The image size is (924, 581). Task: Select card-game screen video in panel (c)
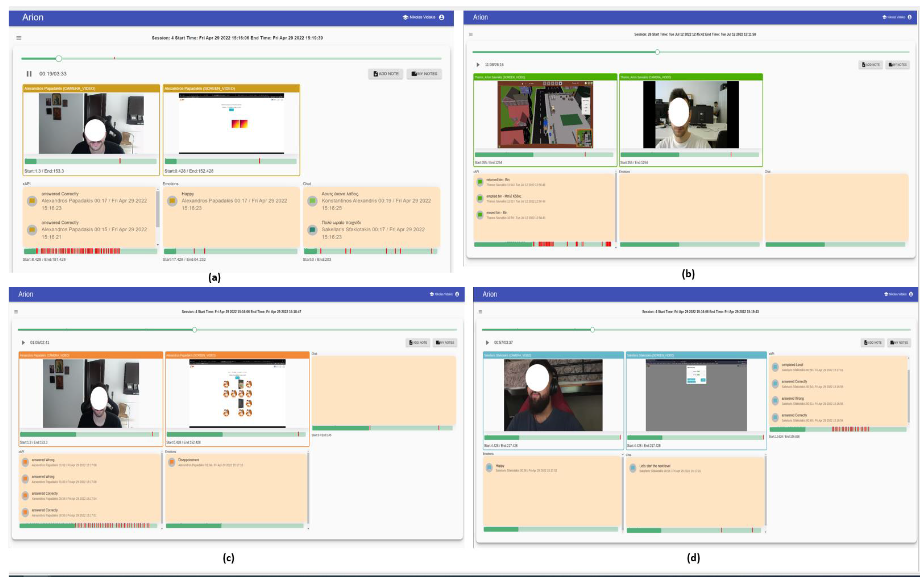[237, 394]
